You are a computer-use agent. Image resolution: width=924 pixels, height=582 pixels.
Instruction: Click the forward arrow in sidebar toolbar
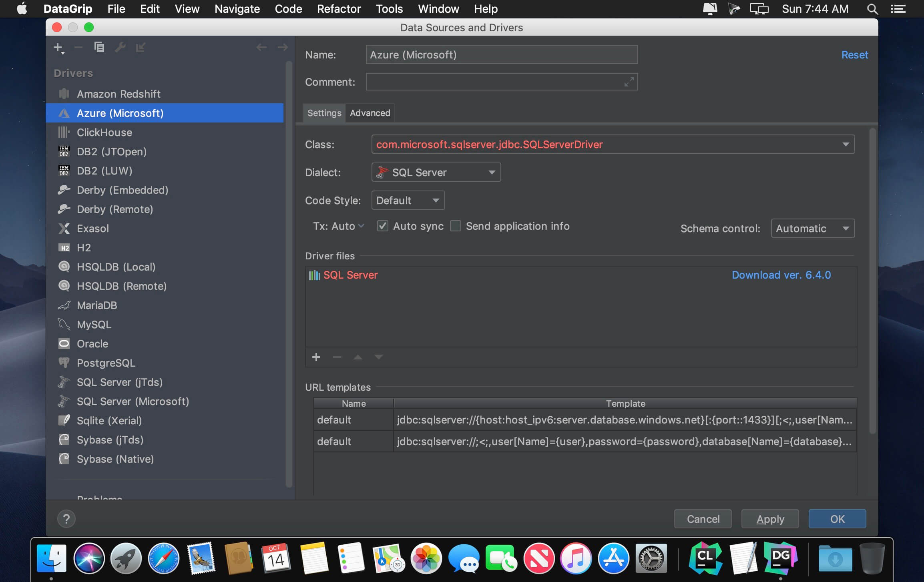tap(283, 47)
